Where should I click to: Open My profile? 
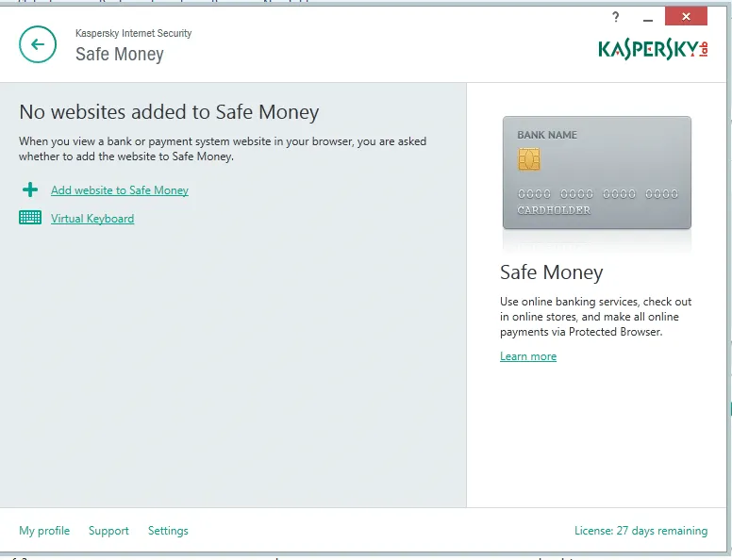coord(44,531)
